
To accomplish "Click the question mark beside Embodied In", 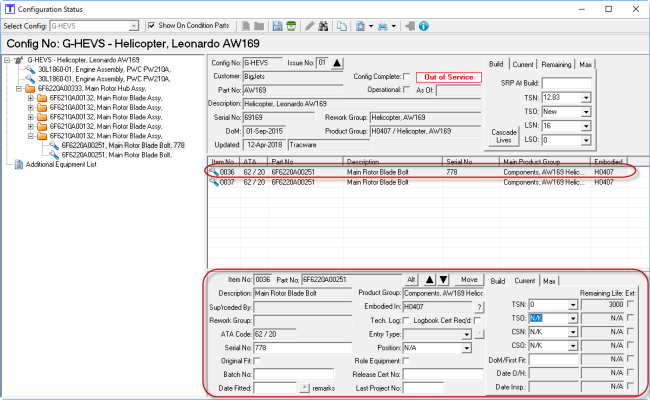I will (x=479, y=307).
